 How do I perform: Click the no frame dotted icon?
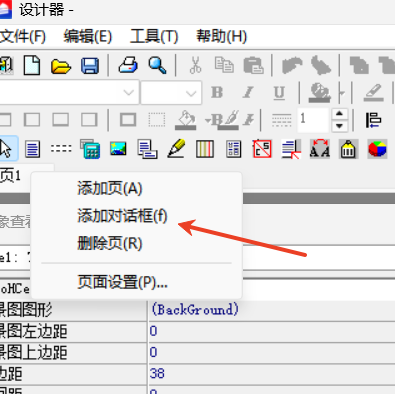tap(157, 120)
